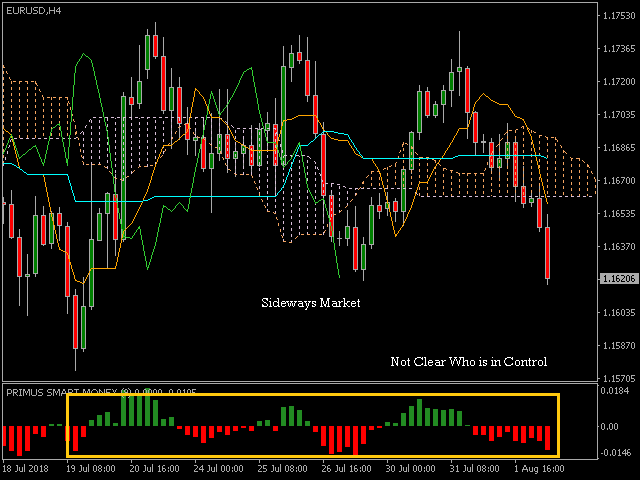Screen dimensions: 640x480
Task: Click price level 1.16865 on scale
Action: coord(619,147)
